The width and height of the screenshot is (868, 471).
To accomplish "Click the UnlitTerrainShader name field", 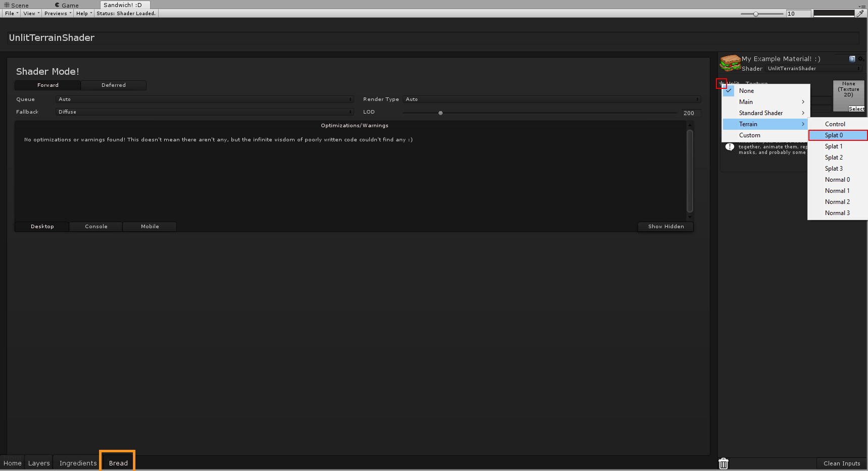I will tap(433, 38).
